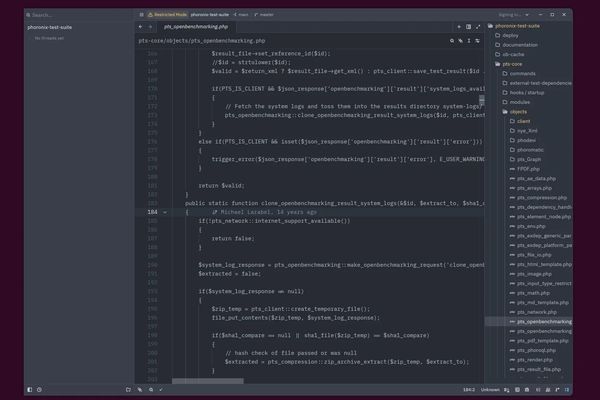Toggle the threads sidebar icon in status bar
600x400 pixels.
(30, 390)
